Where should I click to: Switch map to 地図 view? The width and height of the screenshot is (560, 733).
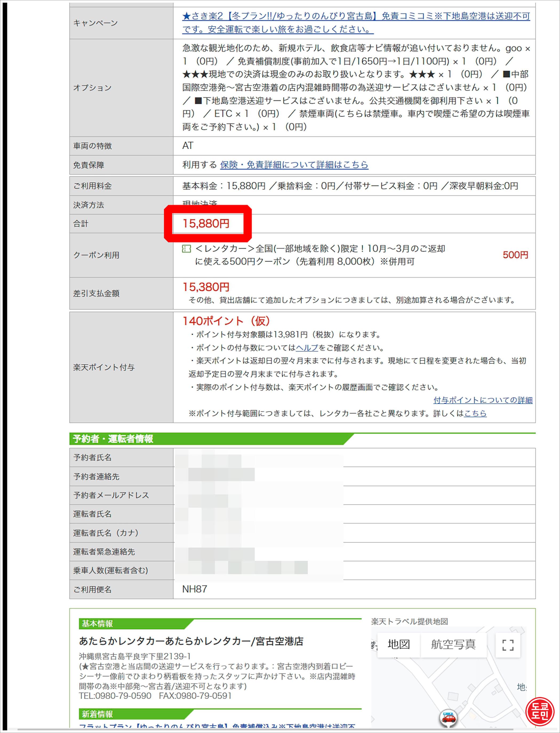tap(399, 645)
